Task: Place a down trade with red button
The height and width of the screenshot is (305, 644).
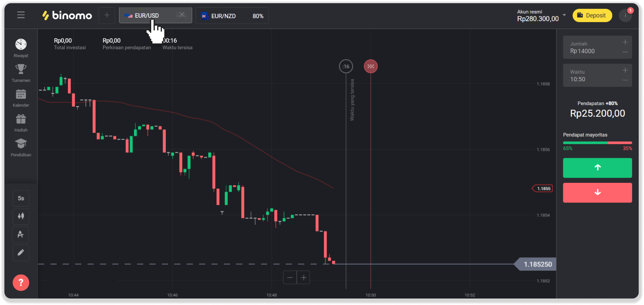Action: click(597, 193)
